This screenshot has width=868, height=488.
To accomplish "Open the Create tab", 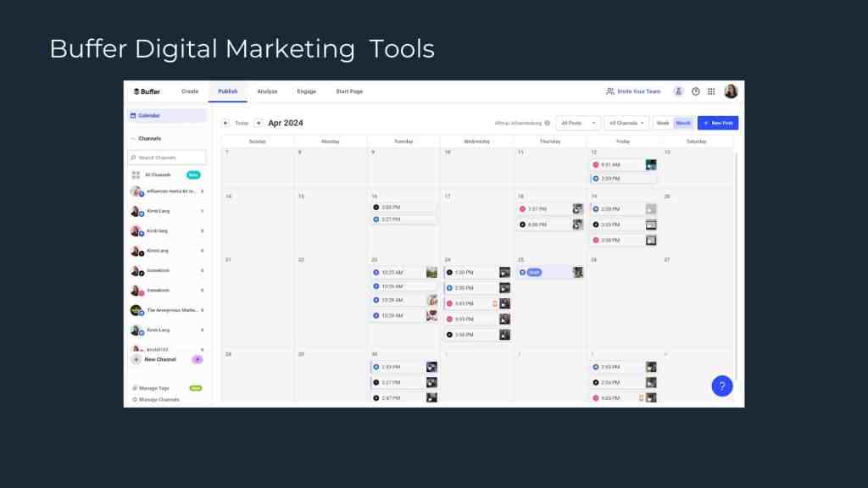I will click(190, 91).
